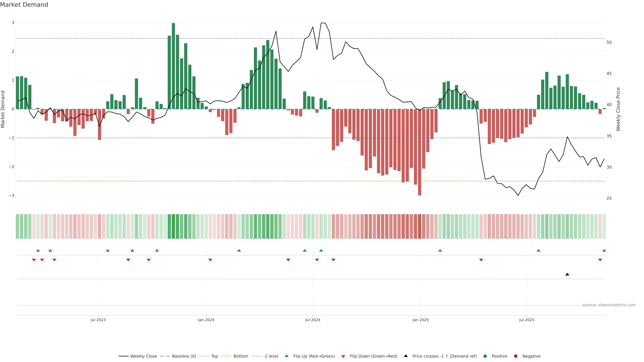Hide the Top dotted line series
The image size is (644, 362).
214,356
